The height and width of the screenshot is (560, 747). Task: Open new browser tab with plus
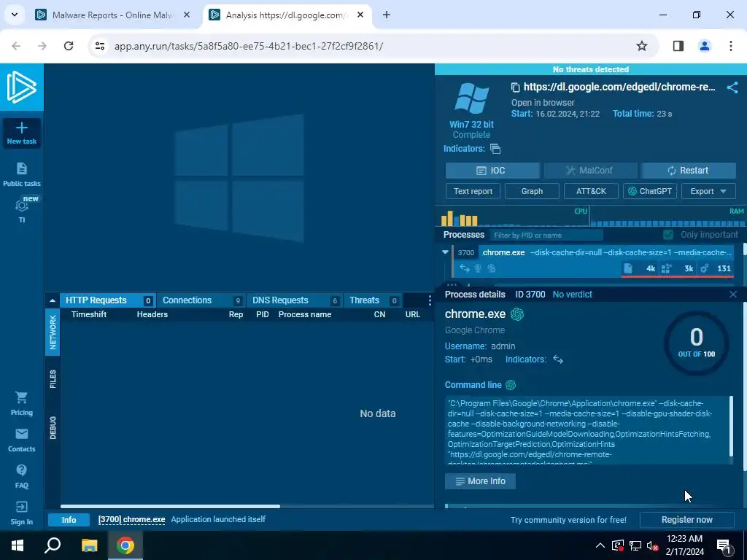click(x=387, y=15)
